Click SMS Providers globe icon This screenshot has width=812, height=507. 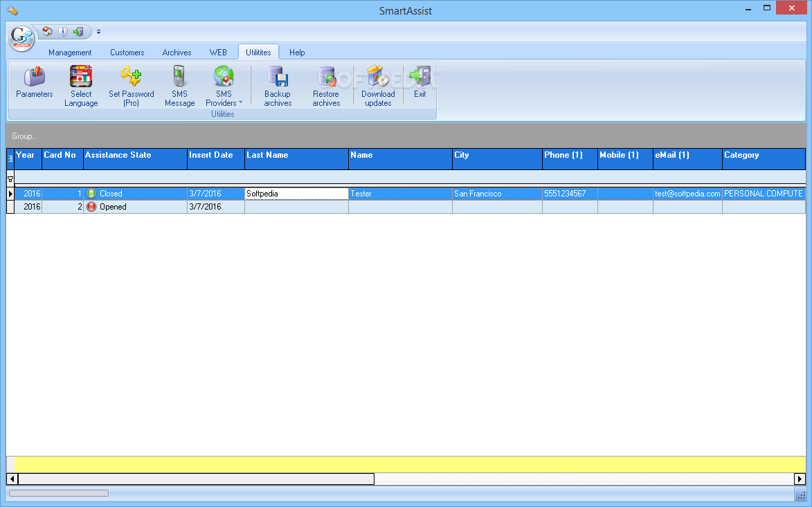point(224,77)
